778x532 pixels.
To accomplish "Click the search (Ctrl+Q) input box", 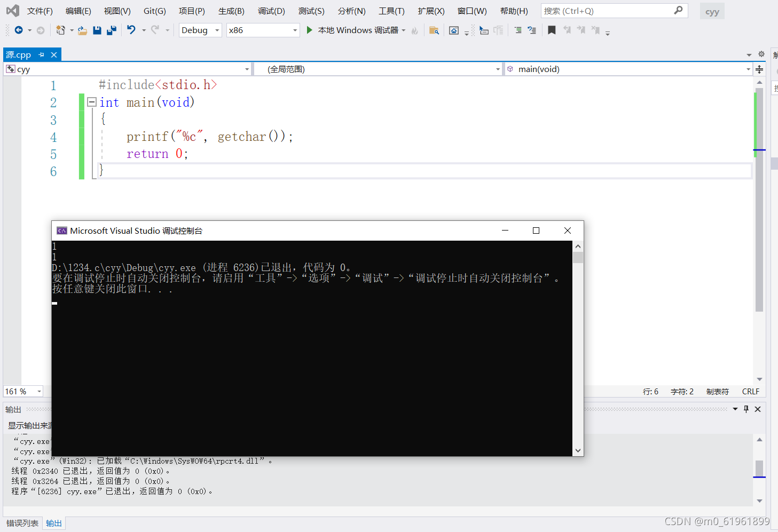I will coord(614,11).
